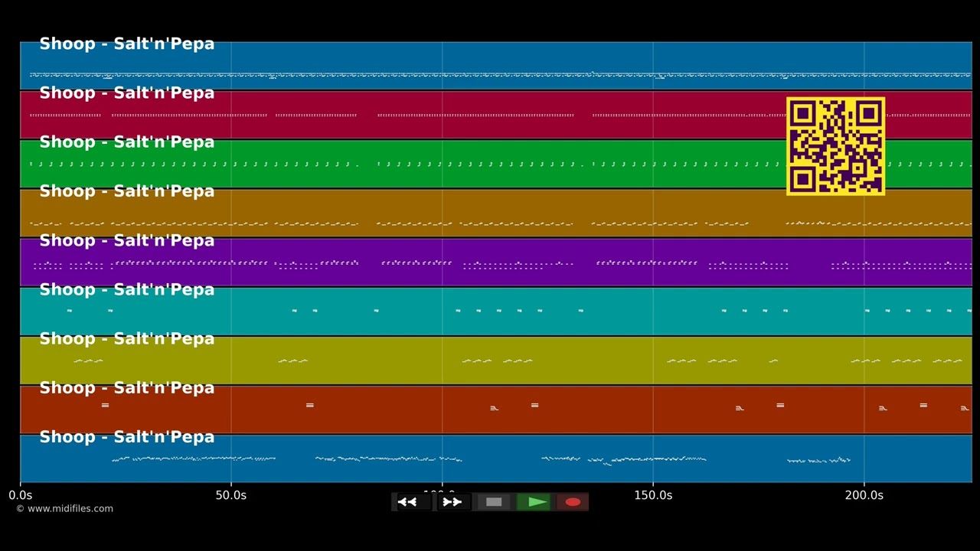Click the 50.0s time axis label
This screenshot has width=980, height=551.
click(231, 495)
